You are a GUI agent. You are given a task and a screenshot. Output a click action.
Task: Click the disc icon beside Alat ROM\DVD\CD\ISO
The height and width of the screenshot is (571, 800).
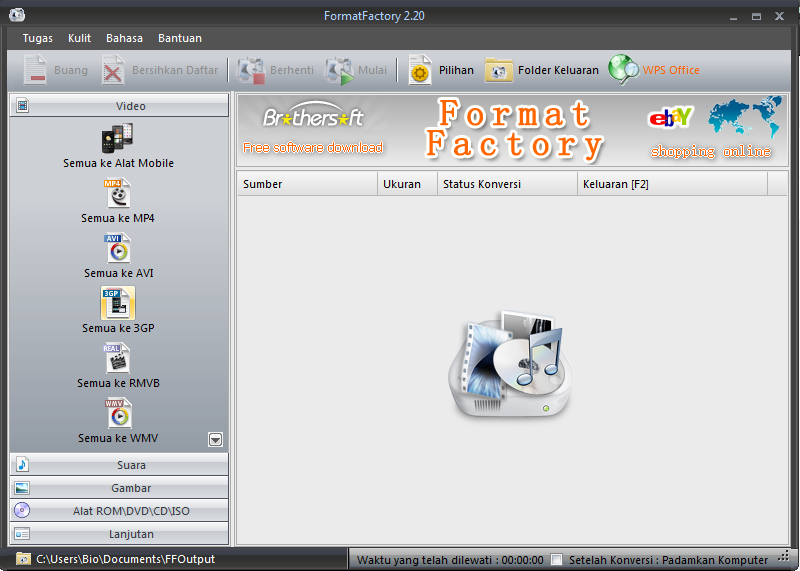pos(22,510)
